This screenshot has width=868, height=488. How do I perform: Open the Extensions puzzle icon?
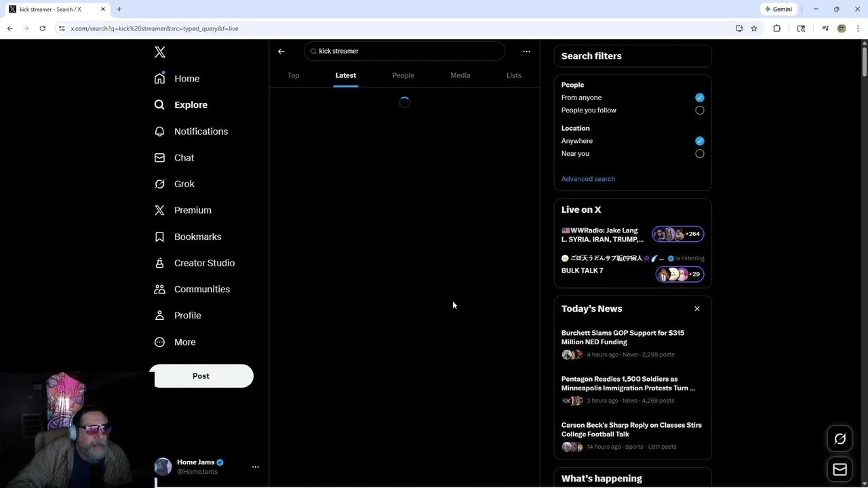(777, 28)
